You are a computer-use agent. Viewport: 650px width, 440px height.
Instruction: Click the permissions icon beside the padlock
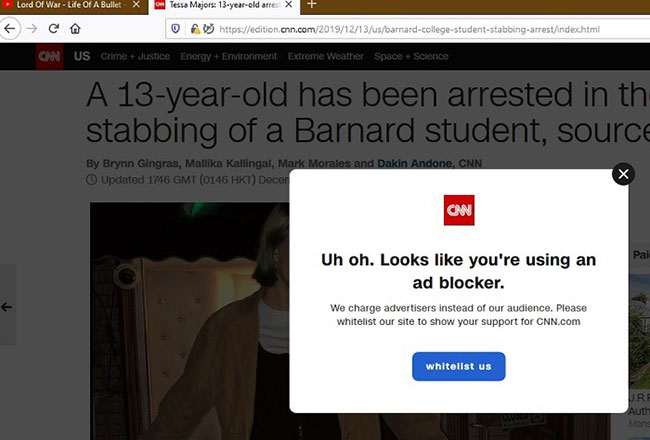tap(209, 29)
